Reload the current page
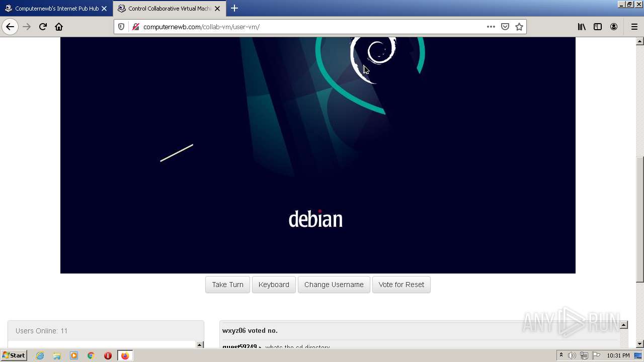The image size is (644, 362). pos(43,27)
